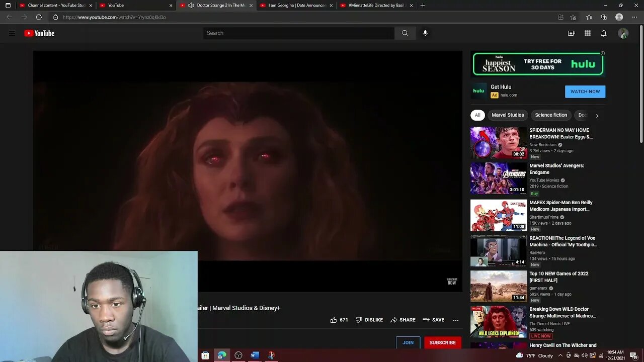This screenshot has width=644, height=362.
Task: Filter recommendations by Science fiction
Action: click(551, 115)
